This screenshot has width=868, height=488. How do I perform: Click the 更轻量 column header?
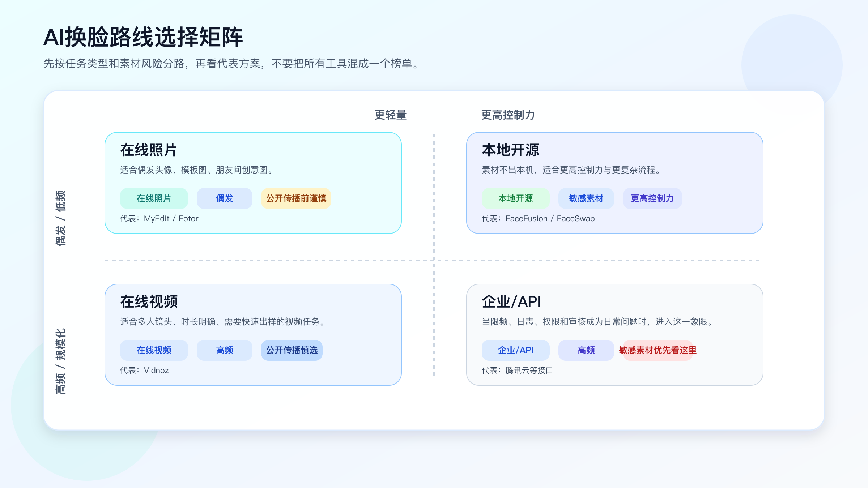tap(390, 115)
